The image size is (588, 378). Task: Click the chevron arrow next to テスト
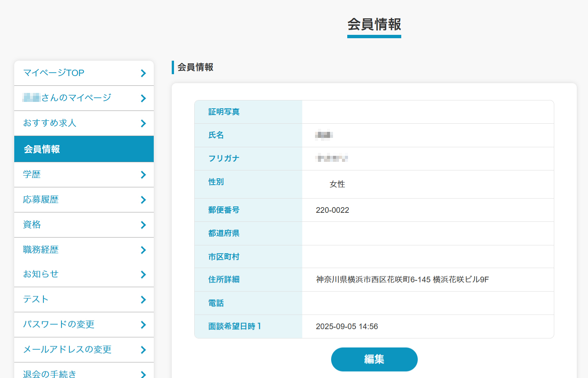point(143,300)
